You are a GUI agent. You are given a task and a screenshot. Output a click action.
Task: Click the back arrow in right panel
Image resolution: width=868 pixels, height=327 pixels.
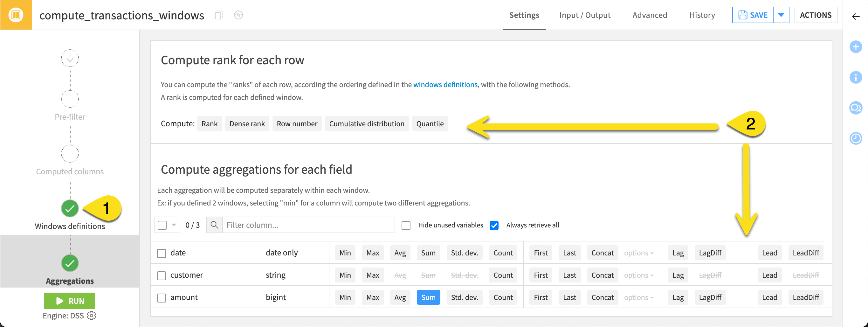point(856,17)
